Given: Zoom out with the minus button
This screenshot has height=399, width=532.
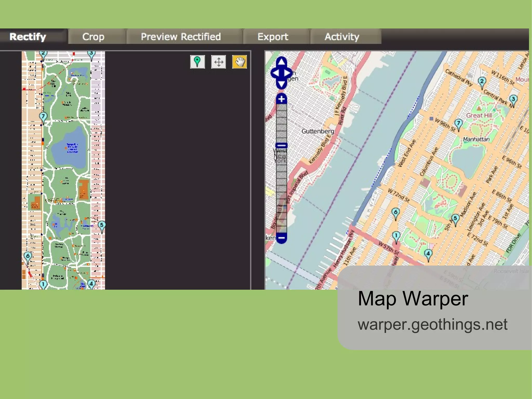Looking at the screenshot, I should coord(281,238).
